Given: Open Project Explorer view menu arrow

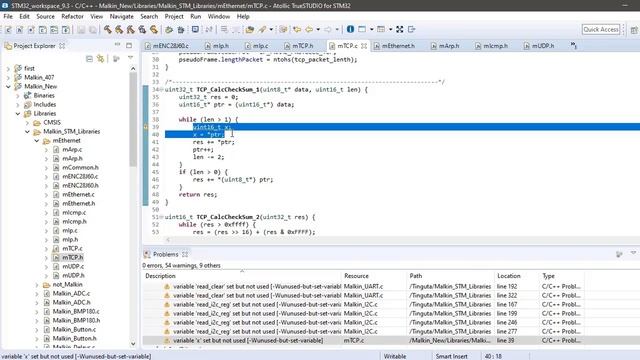Looking at the screenshot, I should [x=131, y=58].
